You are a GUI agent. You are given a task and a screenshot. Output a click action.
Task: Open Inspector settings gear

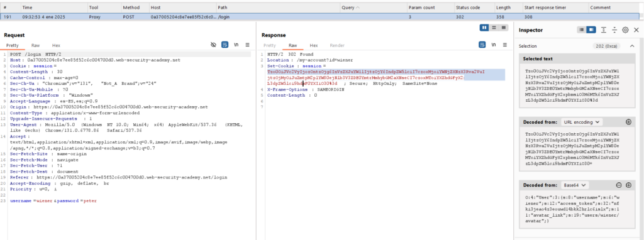point(626,30)
